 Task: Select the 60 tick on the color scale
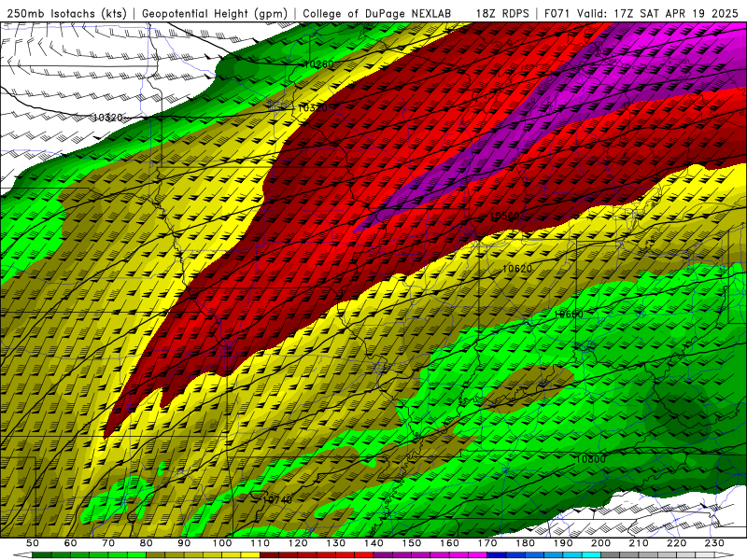pyautogui.click(x=71, y=543)
